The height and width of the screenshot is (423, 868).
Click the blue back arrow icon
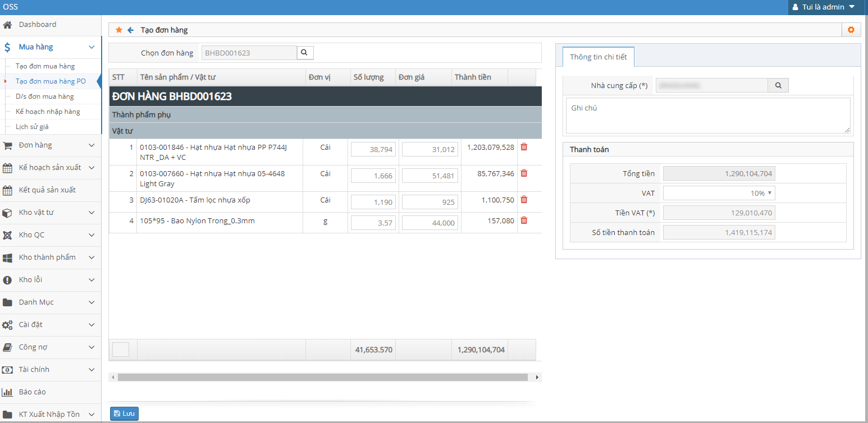[130, 30]
